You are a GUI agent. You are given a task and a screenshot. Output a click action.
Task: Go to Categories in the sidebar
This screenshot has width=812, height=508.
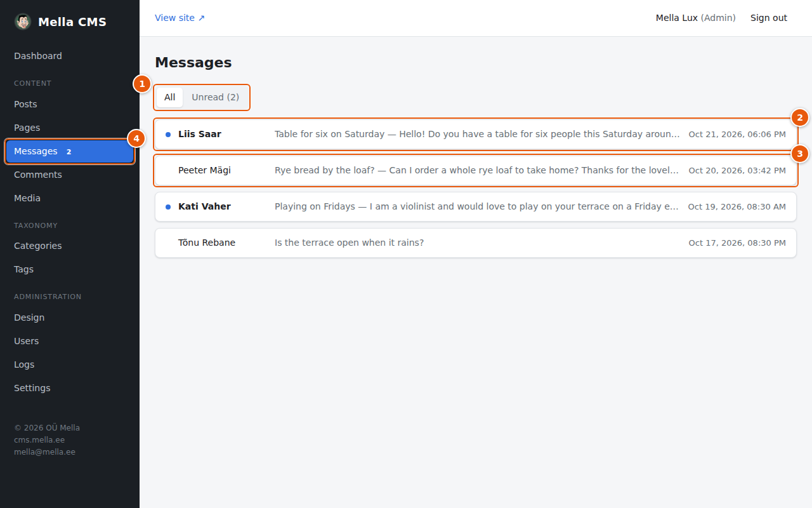coord(70,246)
